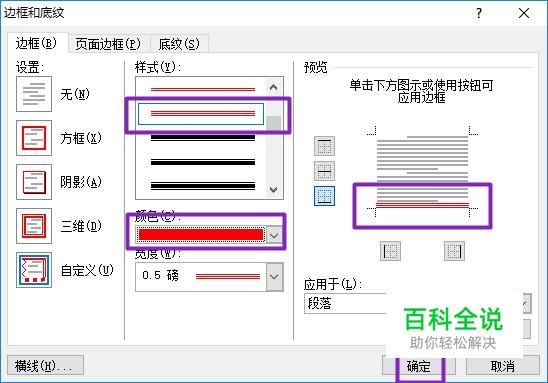Confirm with the 确定 button
The width and height of the screenshot is (548, 383).
pos(419,366)
